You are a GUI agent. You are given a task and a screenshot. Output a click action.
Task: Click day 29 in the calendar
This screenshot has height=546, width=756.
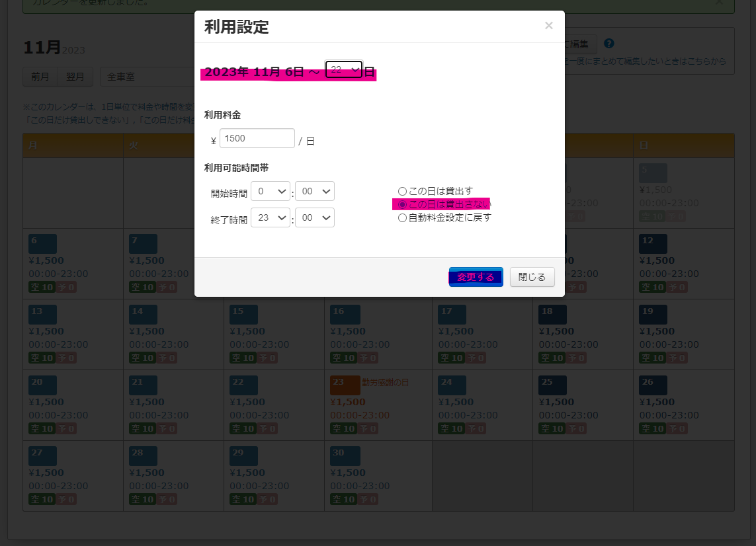(243, 456)
